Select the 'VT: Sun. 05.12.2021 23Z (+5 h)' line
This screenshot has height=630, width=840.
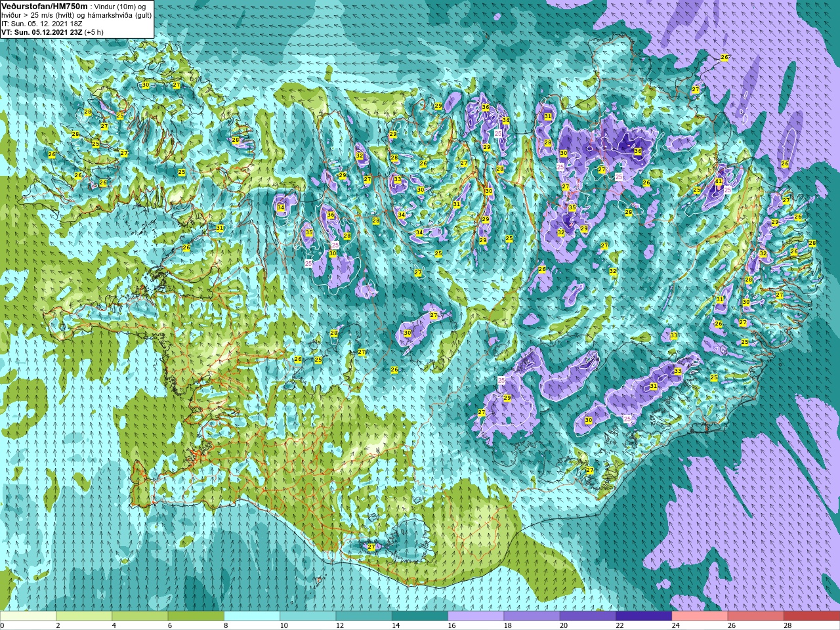click(52, 31)
